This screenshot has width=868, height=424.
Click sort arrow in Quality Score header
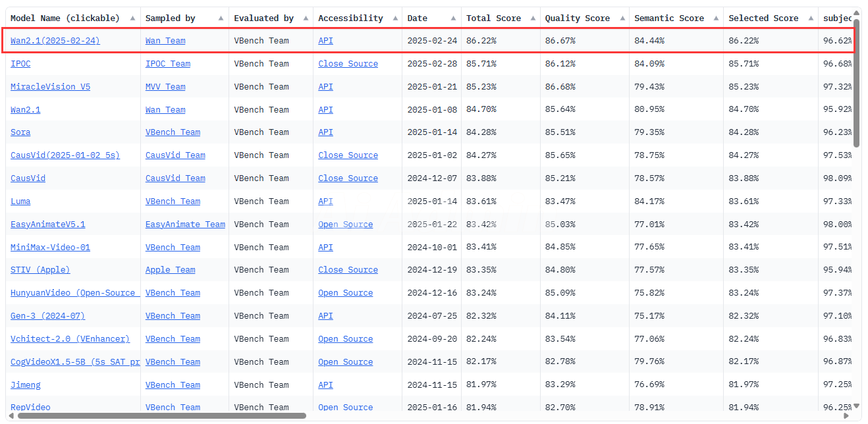(621, 18)
